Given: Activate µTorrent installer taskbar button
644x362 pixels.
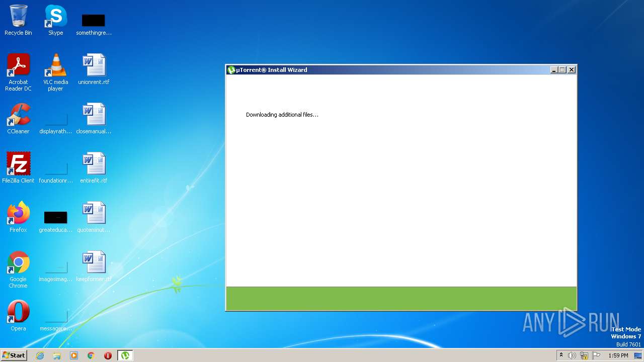Looking at the screenshot, I should 125,355.
